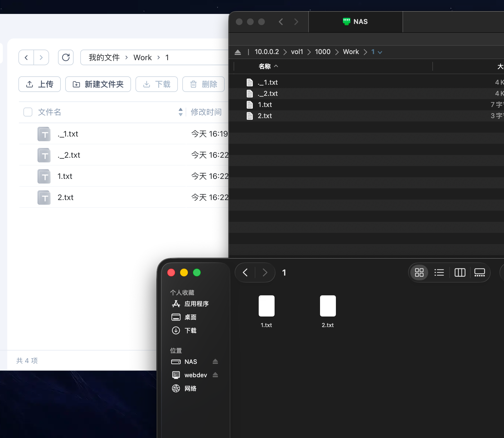Open Work in the breadcrumb path
Viewport: 504px width, 438px height.
pyautogui.click(x=142, y=57)
